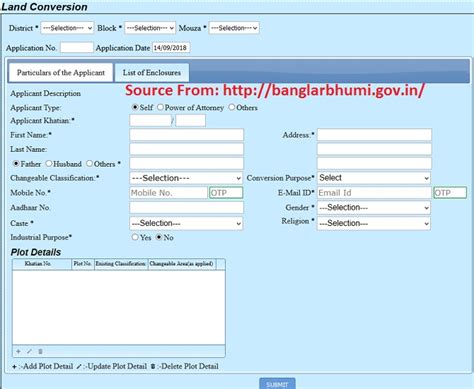Click the mobile OTP field
The image size is (474, 389).
(226, 193)
